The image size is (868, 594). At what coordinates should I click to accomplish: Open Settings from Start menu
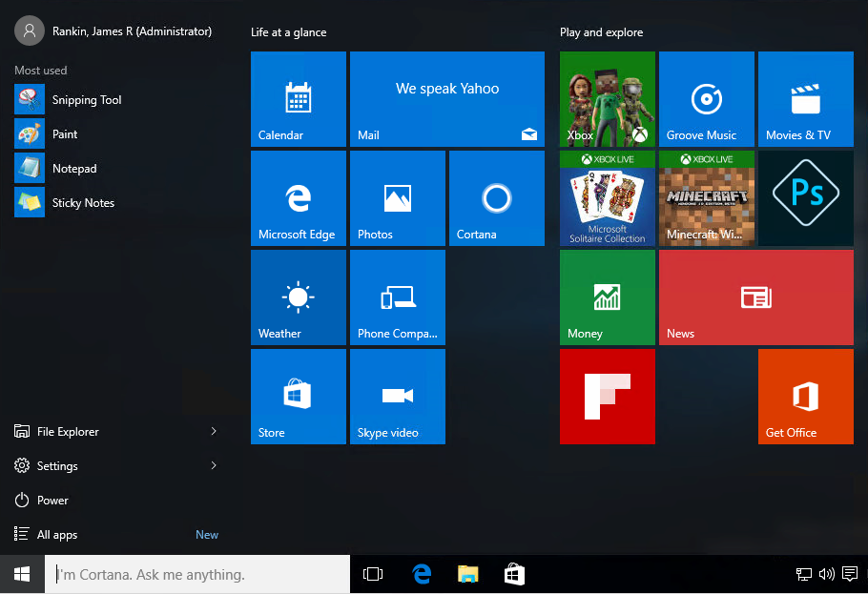point(46,465)
